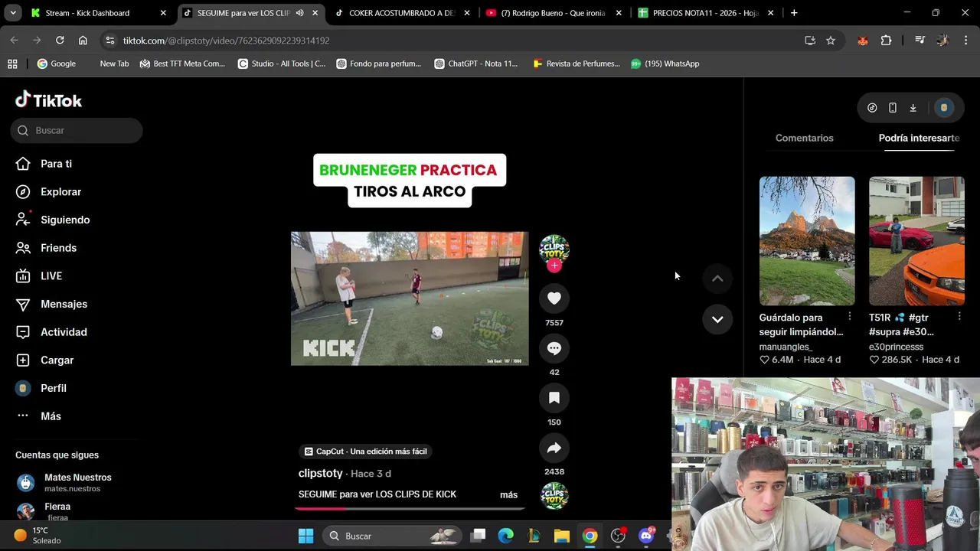This screenshot has width=980, height=551.
Task: Click the desktop app download arrow icon
Action: pos(913,108)
